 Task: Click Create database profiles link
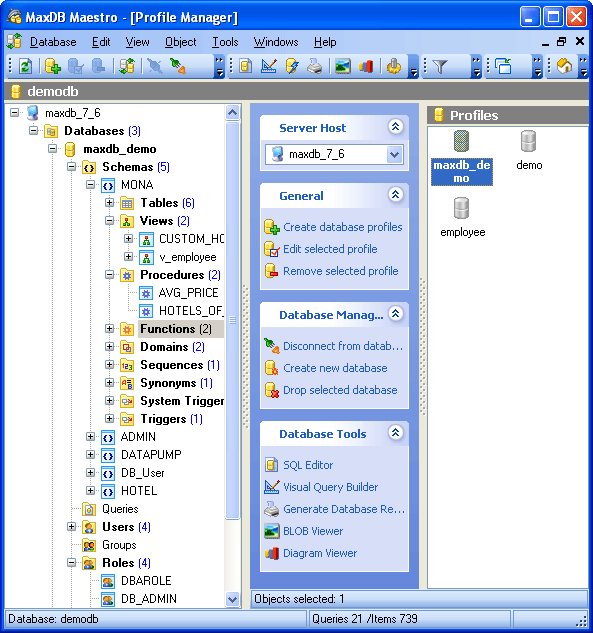click(343, 227)
